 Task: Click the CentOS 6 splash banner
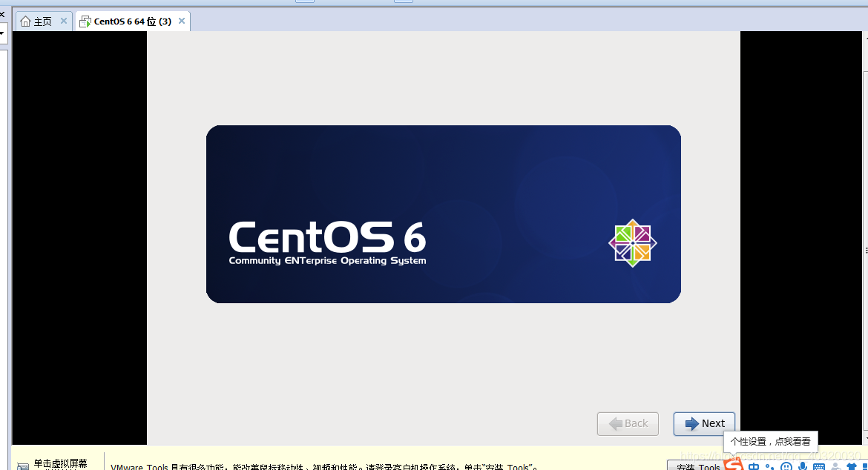coord(444,214)
